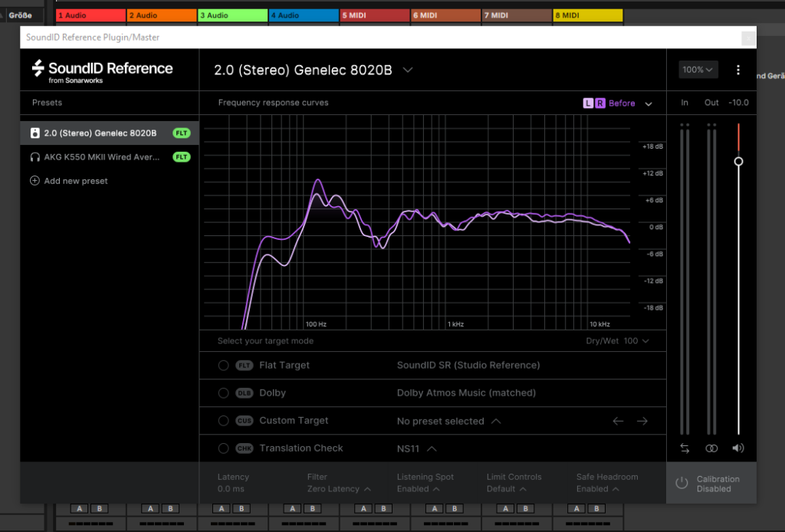Go to previous custom target preset arrow
Screen dimensions: 785x532
coord(619,421)
